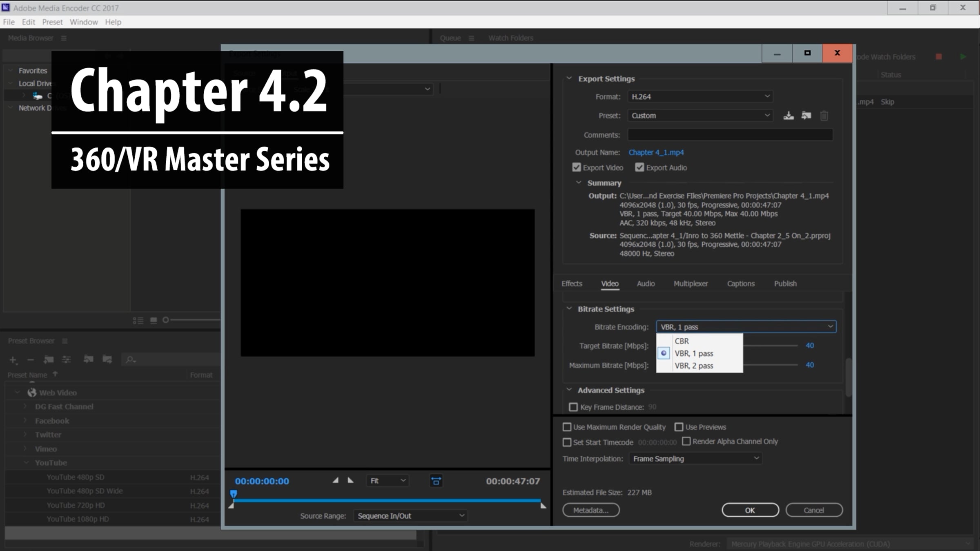Enable Use Maximum Render Quality
This screenshot has height=551, width=980.
tap(567, 427)
